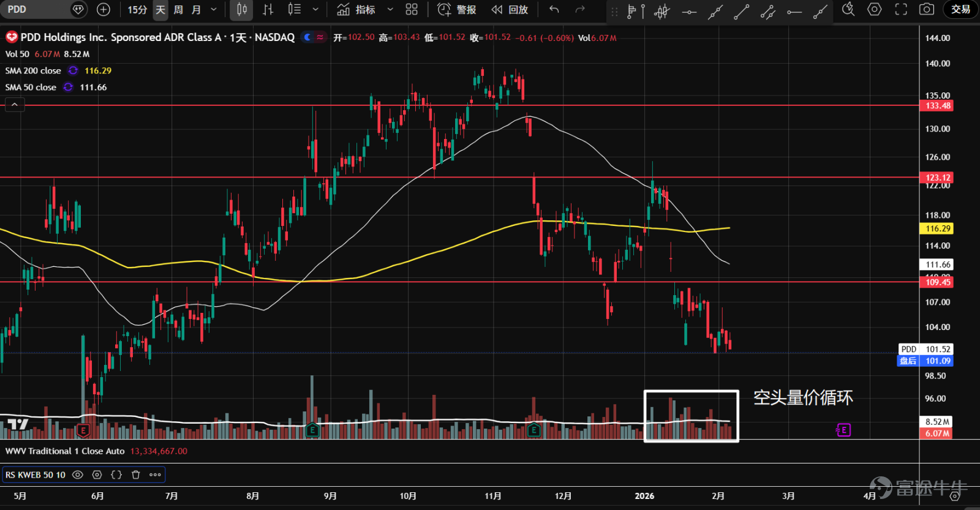Open the green earnings marker near September

click(312, 430)
